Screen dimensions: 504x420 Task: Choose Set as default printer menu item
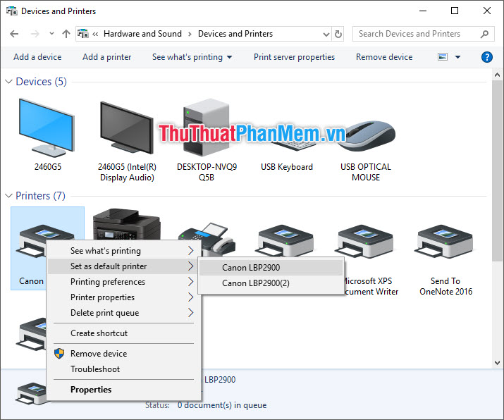(x=124, y=266)
